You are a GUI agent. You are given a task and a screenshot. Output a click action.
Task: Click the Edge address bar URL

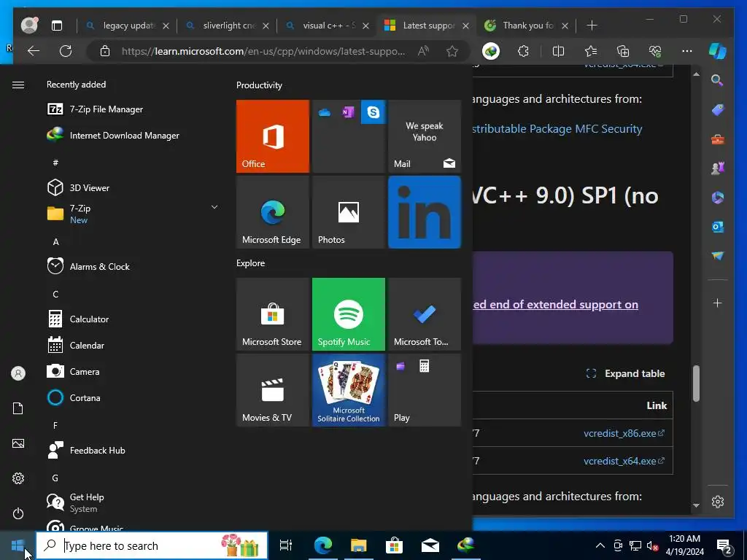pos(263,51)
